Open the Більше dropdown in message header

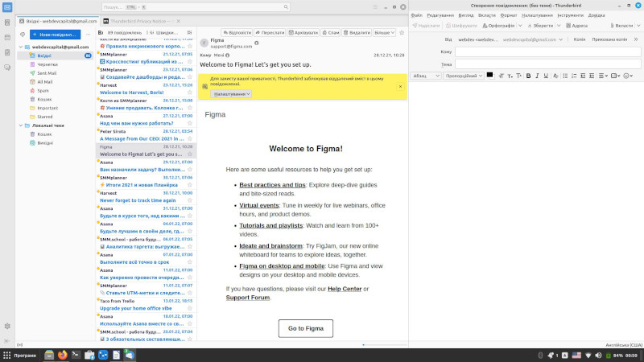point(385,32)
